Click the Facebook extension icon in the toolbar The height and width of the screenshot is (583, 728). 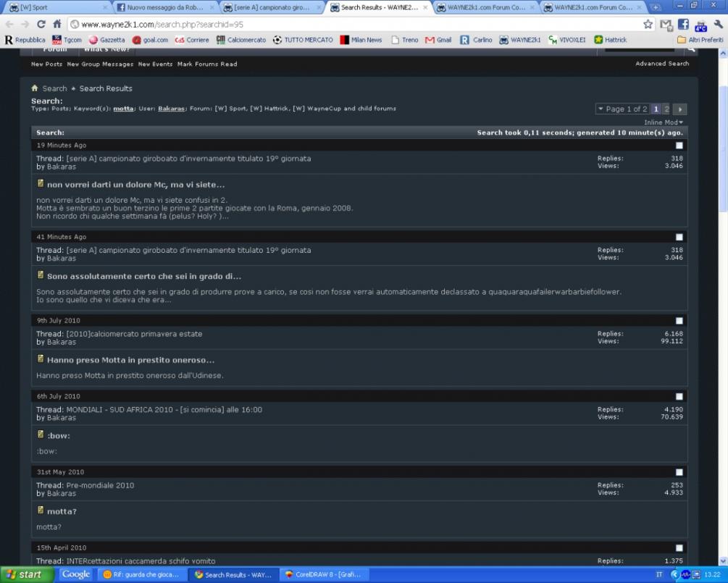[683, 24]
